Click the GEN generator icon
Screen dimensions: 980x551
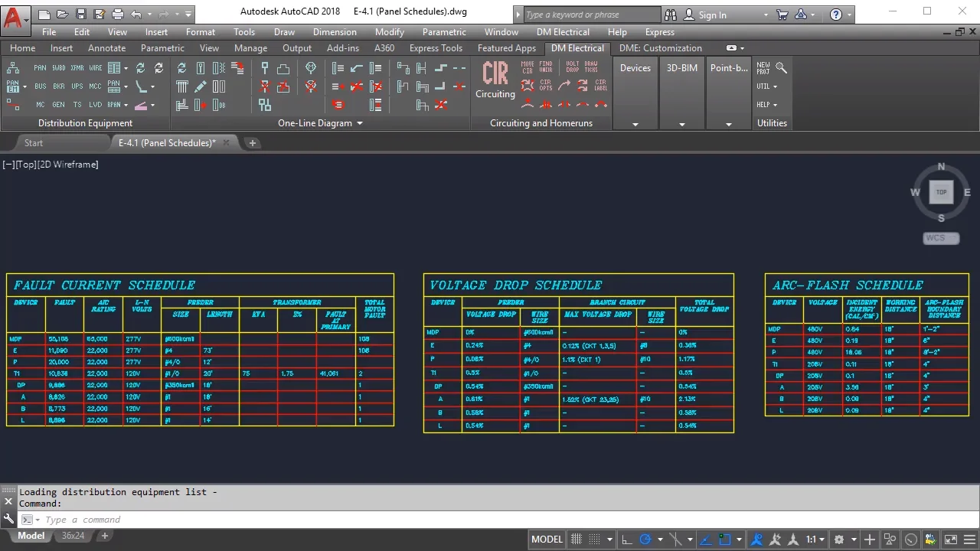59,105
